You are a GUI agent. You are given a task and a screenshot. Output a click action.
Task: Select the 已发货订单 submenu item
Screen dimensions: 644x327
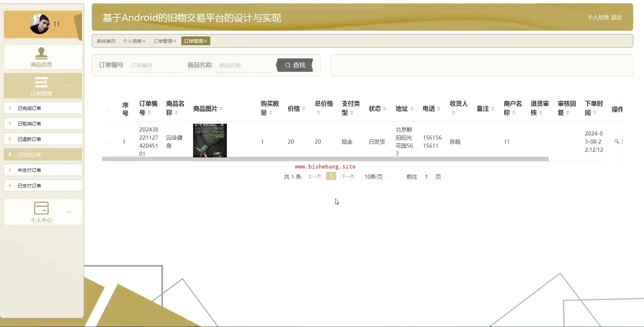(43, 155)
